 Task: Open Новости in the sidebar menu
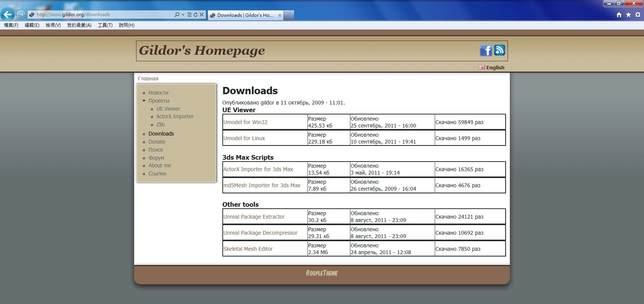click(158, 93)
